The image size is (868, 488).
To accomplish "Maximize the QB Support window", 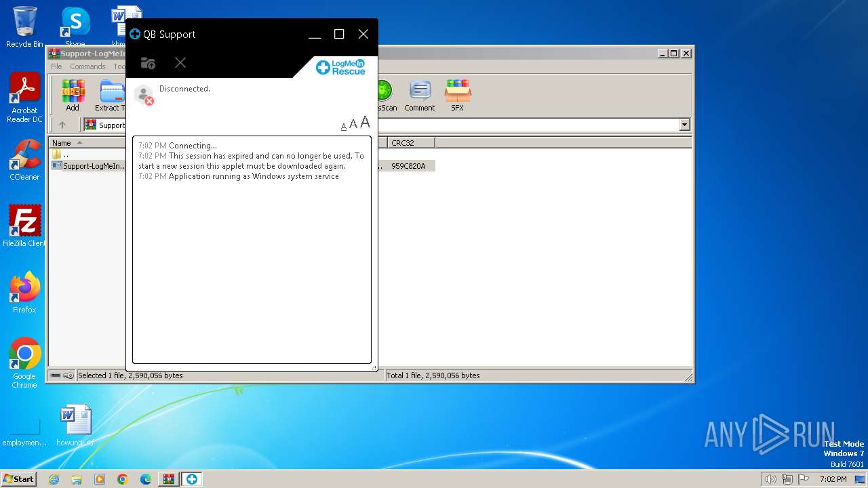I will 339,34.
